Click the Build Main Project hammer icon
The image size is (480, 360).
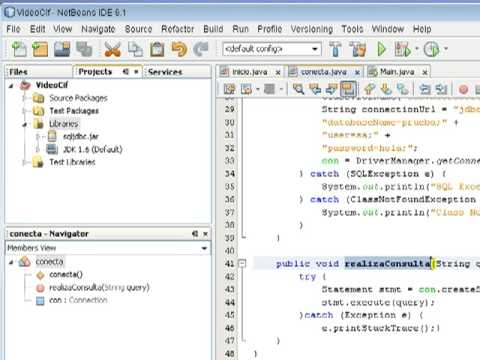point(335,49)
